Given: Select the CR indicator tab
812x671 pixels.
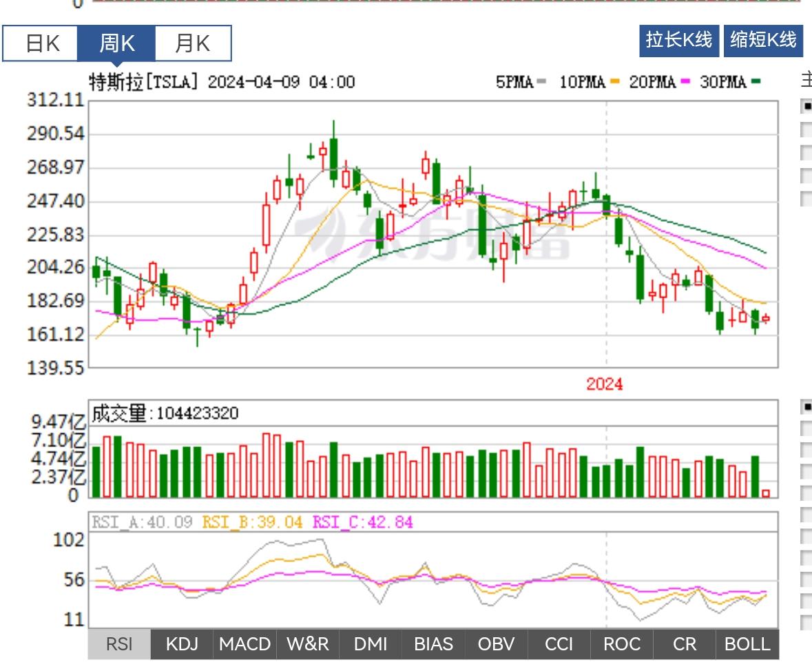Looking at the screenshot, I should (x=685, y=644).
